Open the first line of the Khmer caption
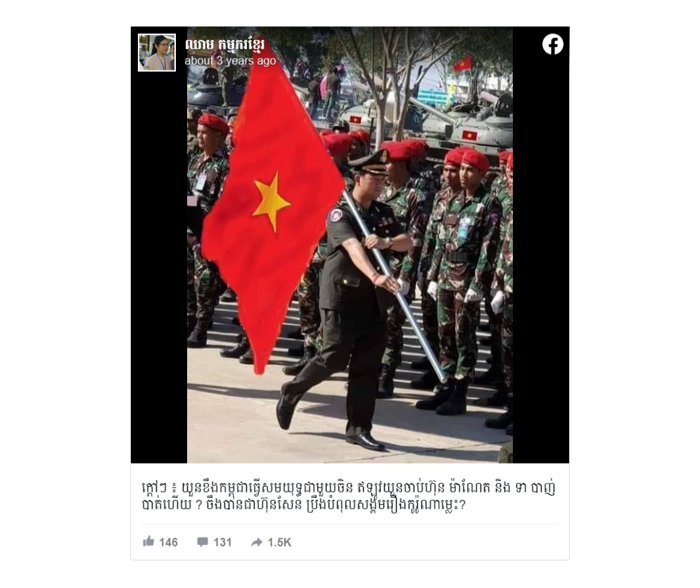 pos(348,487)
